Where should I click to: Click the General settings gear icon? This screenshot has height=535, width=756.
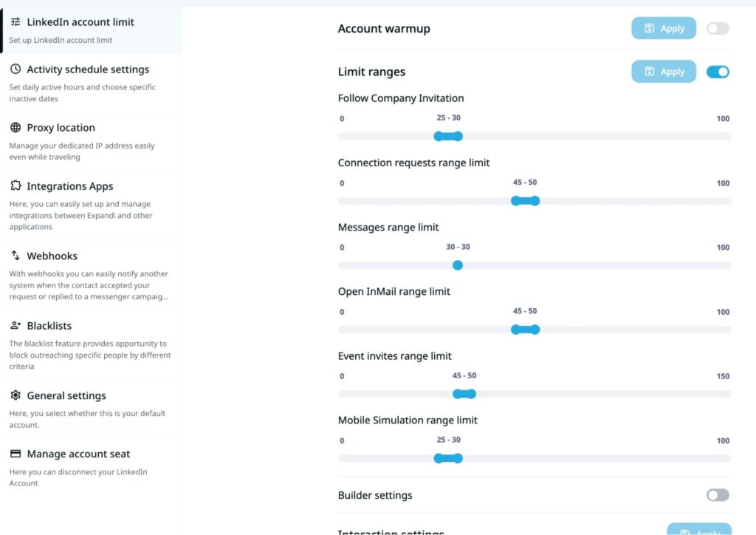tap(16, 395)
